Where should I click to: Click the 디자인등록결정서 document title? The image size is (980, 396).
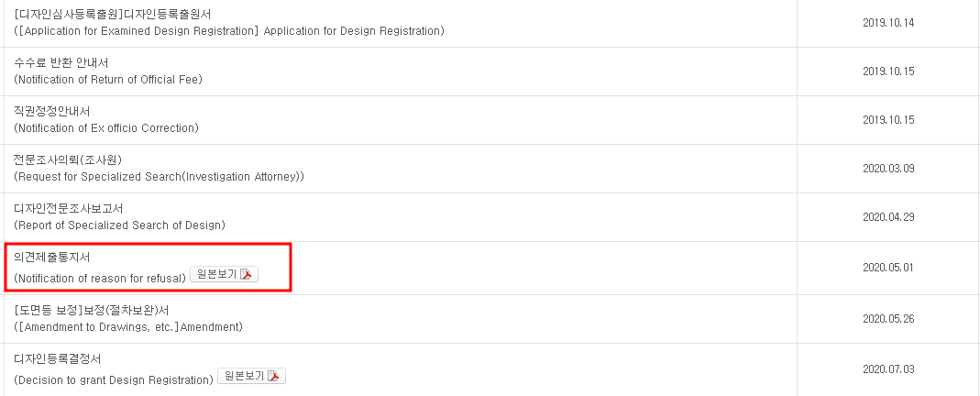pyautogui.click(x=58, y=359)
